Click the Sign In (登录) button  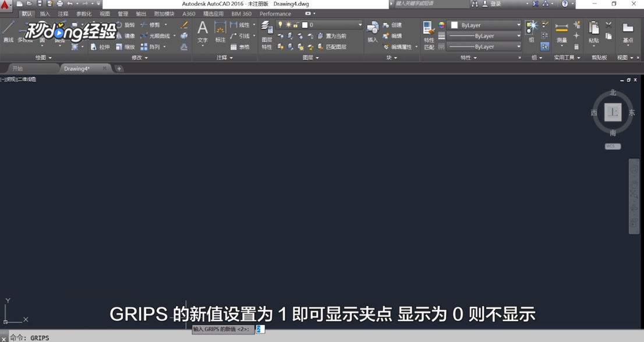coord(491,3)
